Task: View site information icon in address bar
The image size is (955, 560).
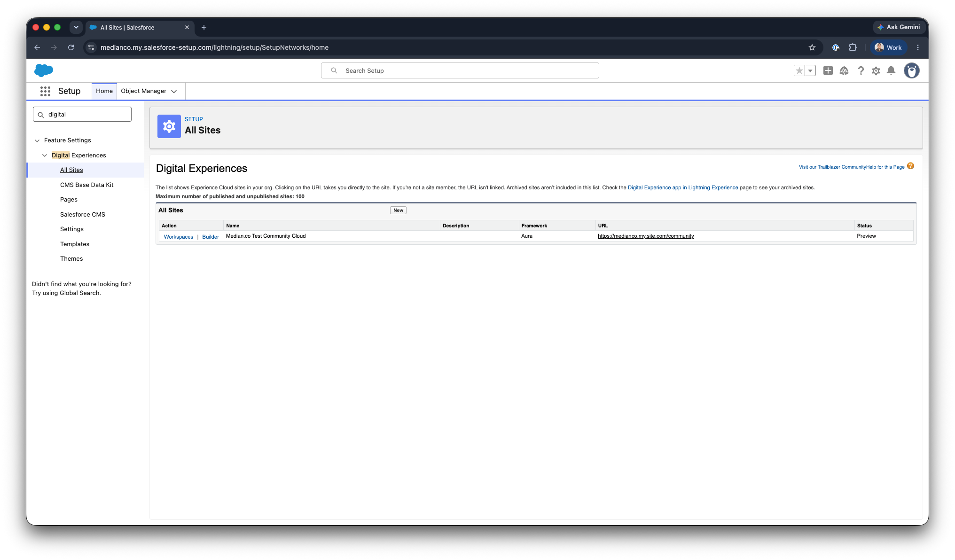Action: (92, 47)
